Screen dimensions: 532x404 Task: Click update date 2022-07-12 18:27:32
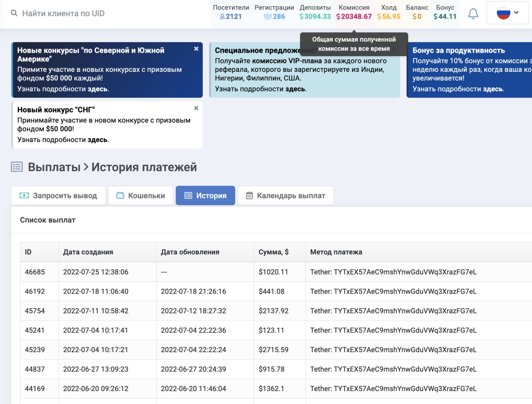pyautogui.click(x=193, y=311)
